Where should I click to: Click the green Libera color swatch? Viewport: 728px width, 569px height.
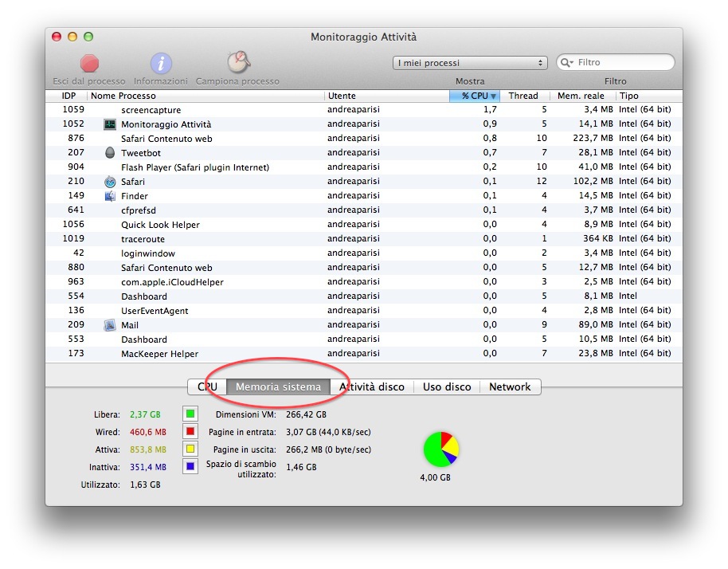click(190, 414)
